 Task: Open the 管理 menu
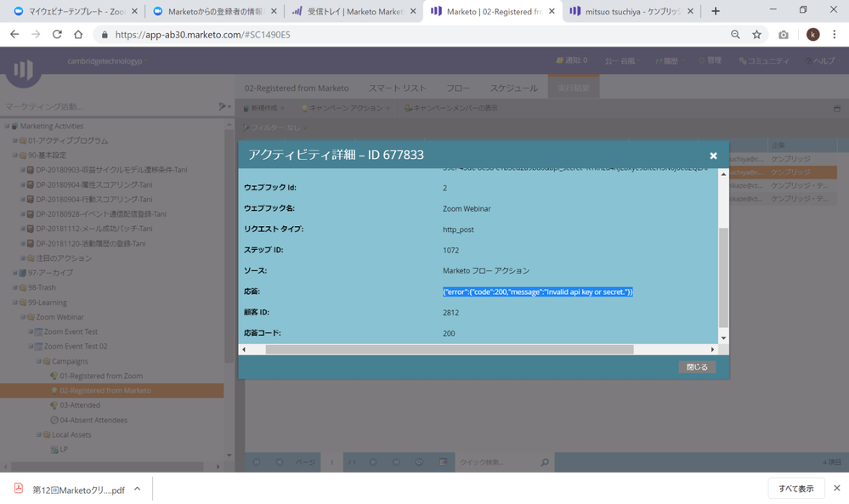[710, 60]
